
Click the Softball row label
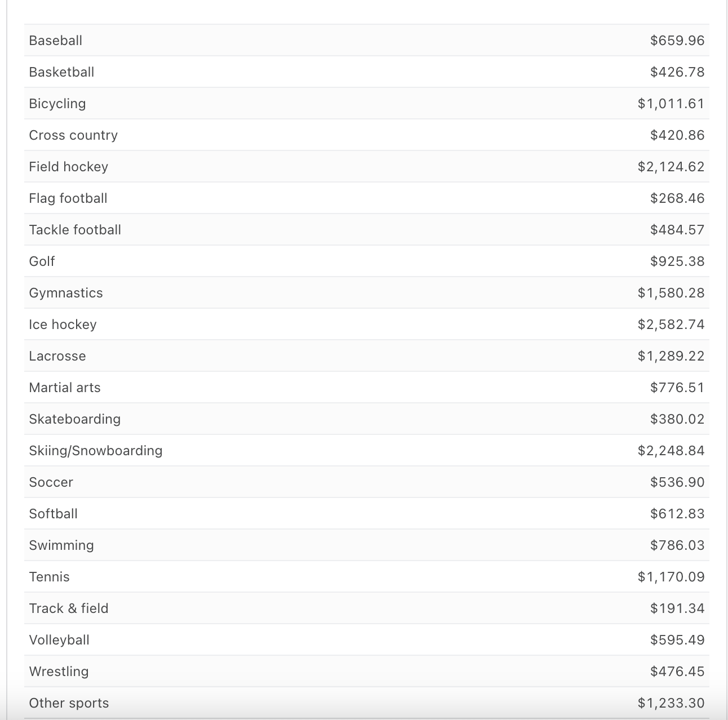coord(53,514)
